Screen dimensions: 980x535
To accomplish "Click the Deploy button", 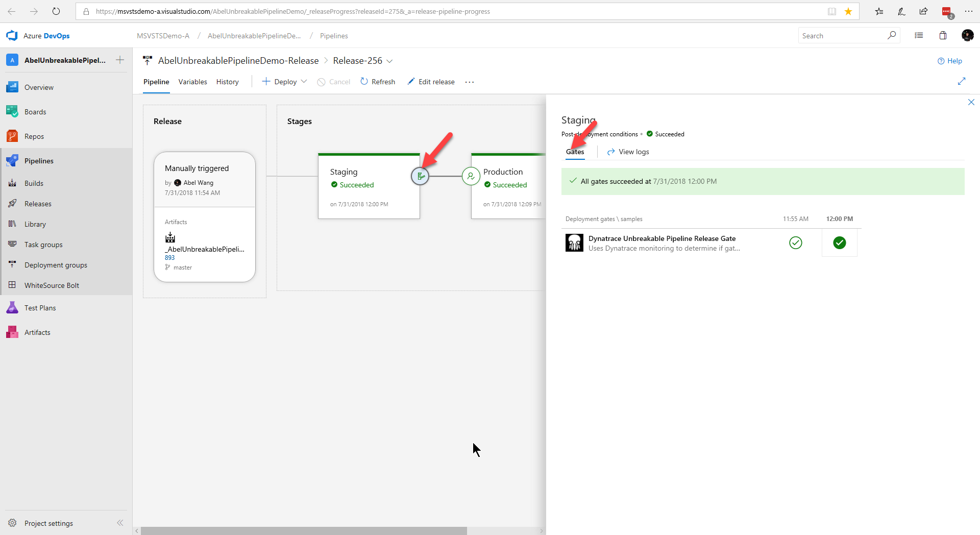I will coord(279,82).
